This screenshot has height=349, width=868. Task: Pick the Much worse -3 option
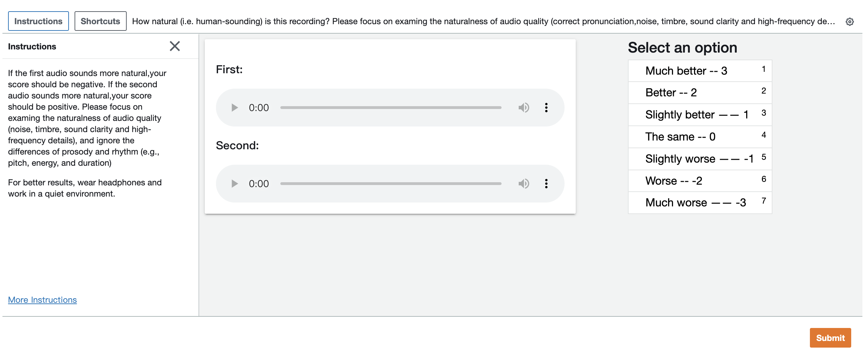pos(700,203)
